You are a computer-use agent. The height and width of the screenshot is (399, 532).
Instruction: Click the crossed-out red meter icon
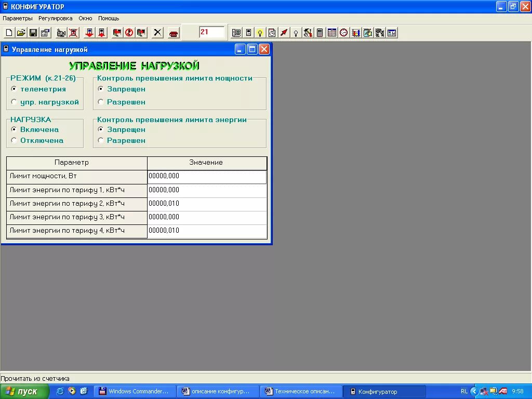click(73, 33)
